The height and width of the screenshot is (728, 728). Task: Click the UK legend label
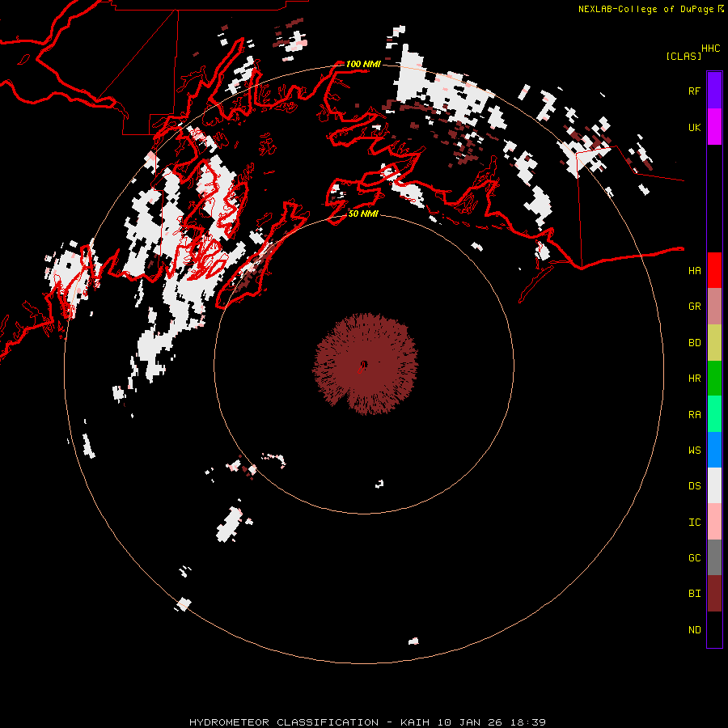[694, 127]
